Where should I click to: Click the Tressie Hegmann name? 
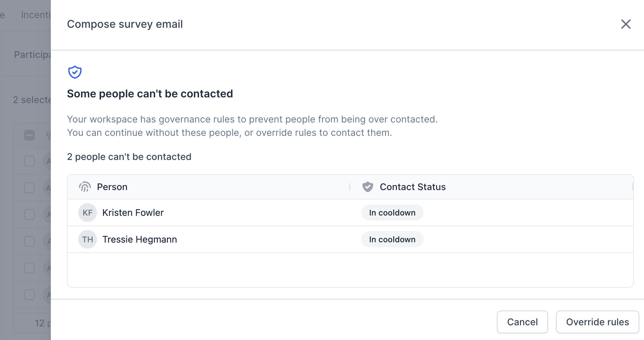[x=139, y=239]
